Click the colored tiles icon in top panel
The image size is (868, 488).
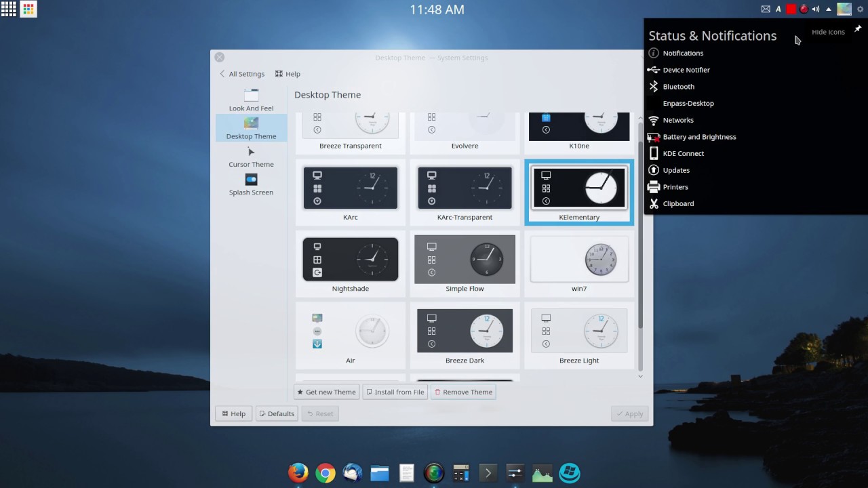(x=28, y=9)
